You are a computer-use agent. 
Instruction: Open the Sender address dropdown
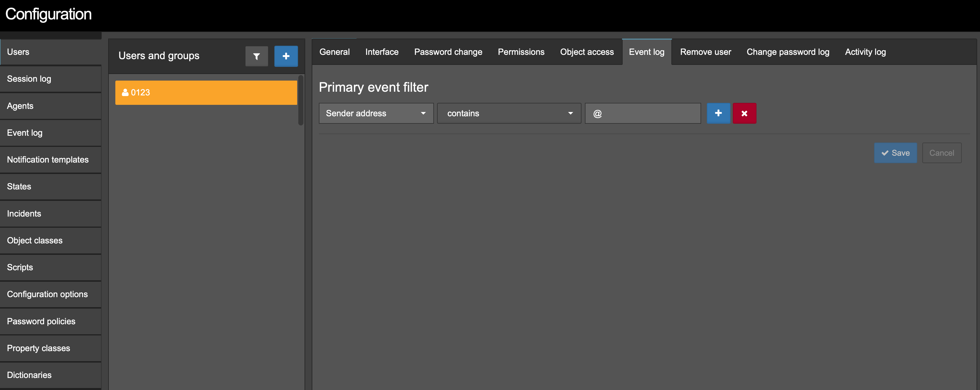[x=376, y=113]
